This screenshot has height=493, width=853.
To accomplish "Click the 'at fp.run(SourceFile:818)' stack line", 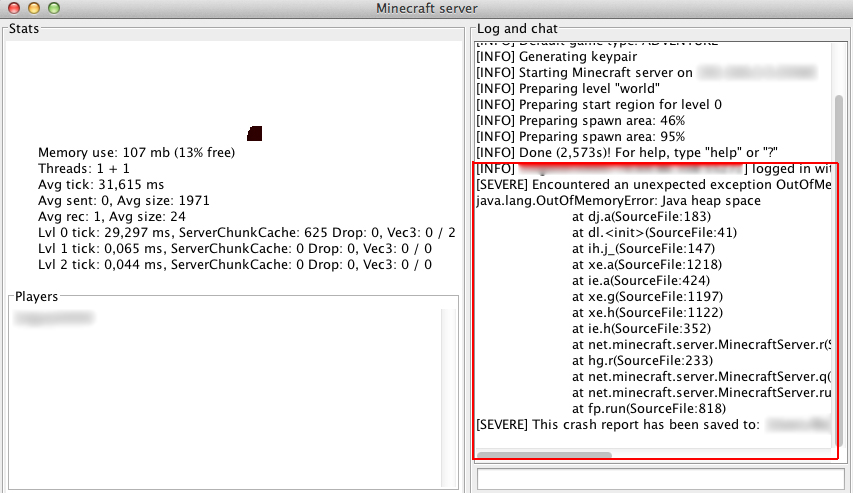I will coord(649,409).
